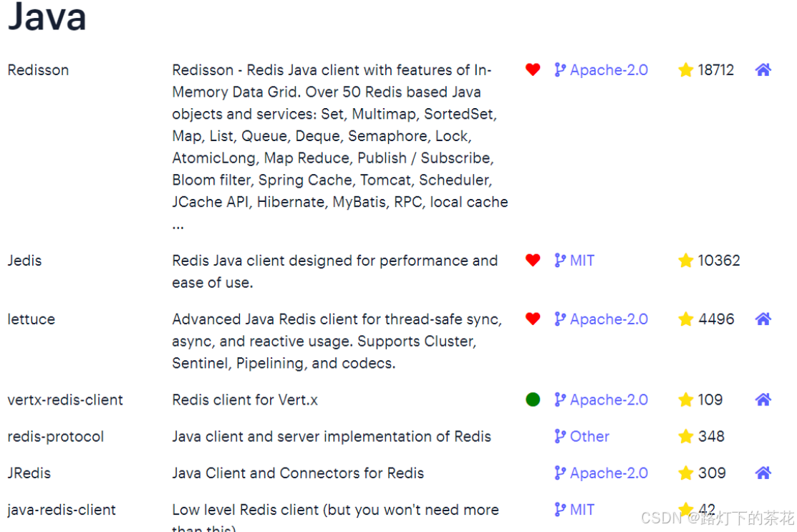Click the Jedis client name
Image resolution: width=797 pixels, height=532 pixels.
24,260
